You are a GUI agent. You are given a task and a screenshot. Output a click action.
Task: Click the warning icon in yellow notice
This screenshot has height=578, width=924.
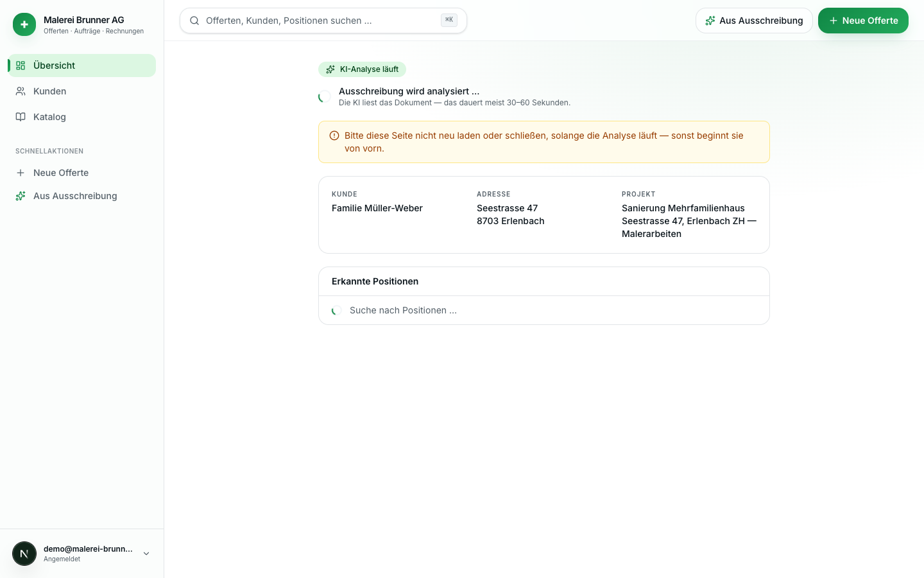tap(334, 136)
